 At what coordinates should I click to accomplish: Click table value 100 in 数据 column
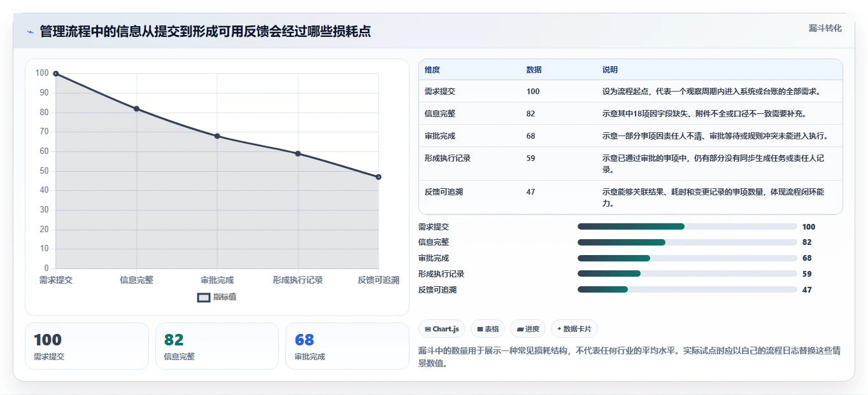click(533, 92)
